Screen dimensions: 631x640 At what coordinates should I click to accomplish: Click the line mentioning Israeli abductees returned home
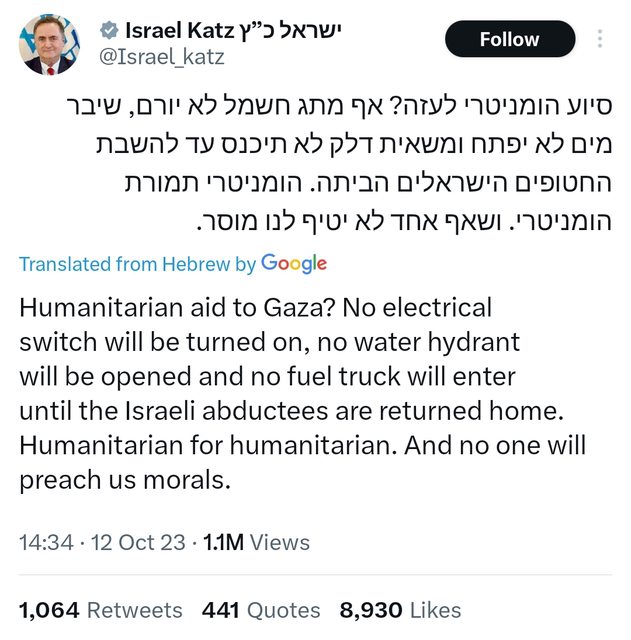coord(292,410)
